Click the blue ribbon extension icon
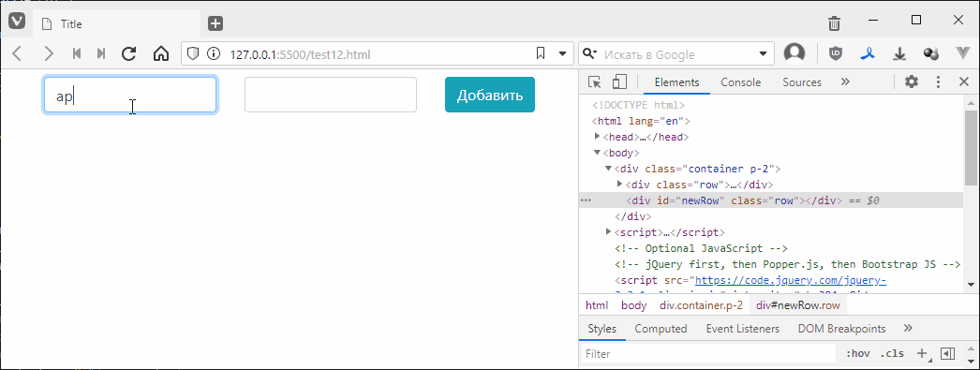This screenshot has height=370, width=980. 868,53
